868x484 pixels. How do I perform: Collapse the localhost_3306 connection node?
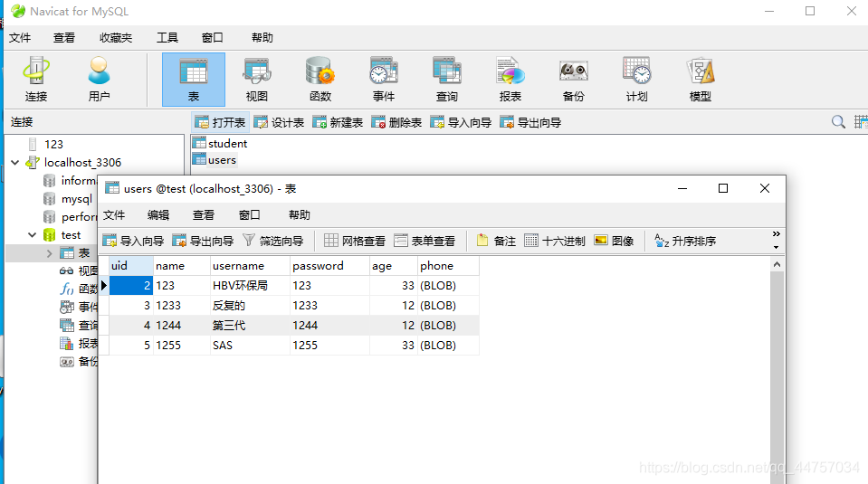15,163
